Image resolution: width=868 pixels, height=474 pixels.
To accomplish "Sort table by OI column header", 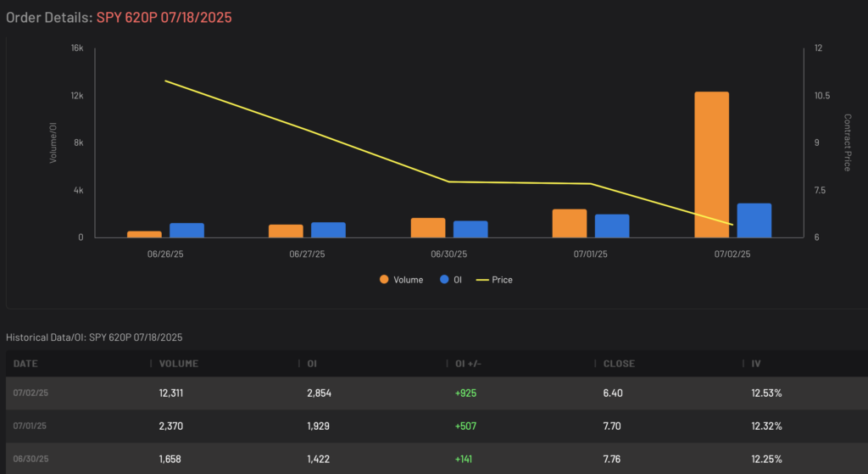I will click(x=312, y=364).
